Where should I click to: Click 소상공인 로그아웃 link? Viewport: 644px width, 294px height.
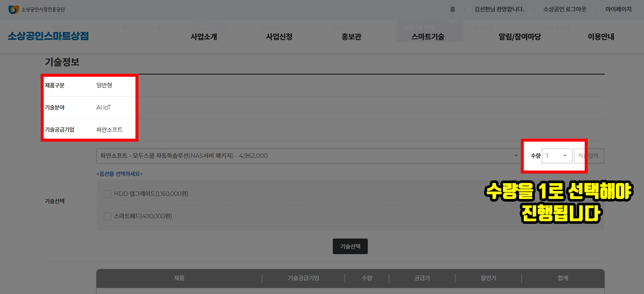[x=564, y=9]
